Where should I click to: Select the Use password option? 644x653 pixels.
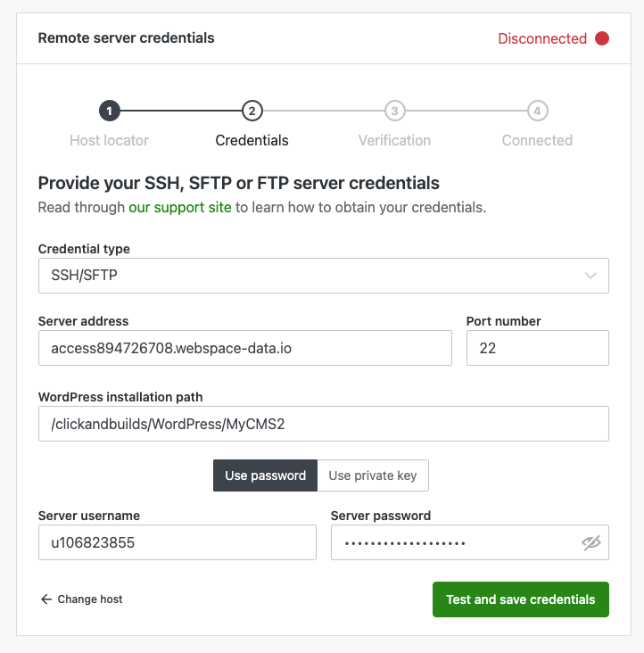tap(265, 475)
